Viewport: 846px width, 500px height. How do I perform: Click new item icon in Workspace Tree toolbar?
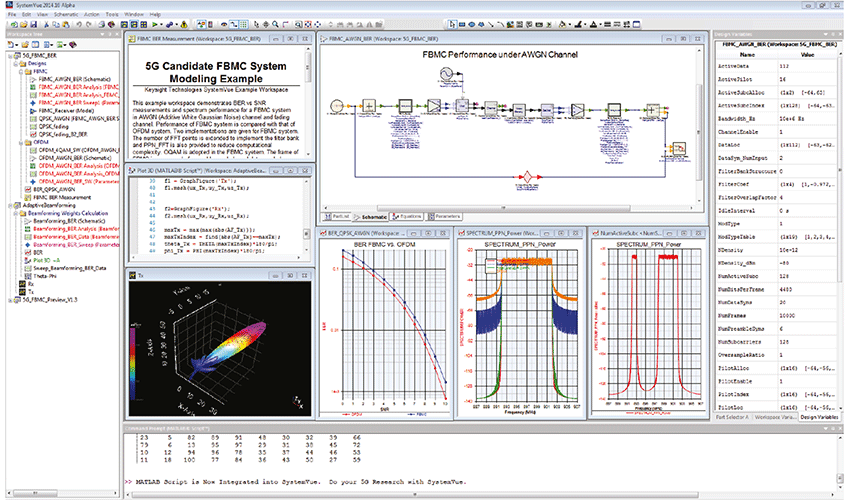[x=11, y=45]
